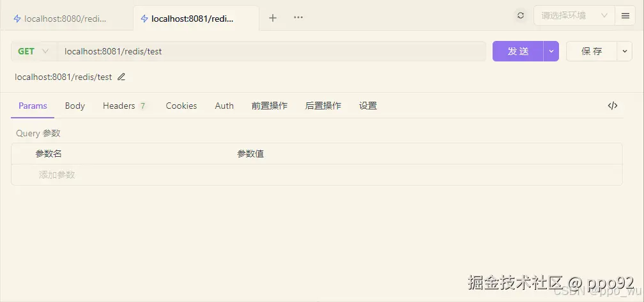644x302 pixels.
Task: Switch to the Body tab
Action: click(x=75, y=106)
